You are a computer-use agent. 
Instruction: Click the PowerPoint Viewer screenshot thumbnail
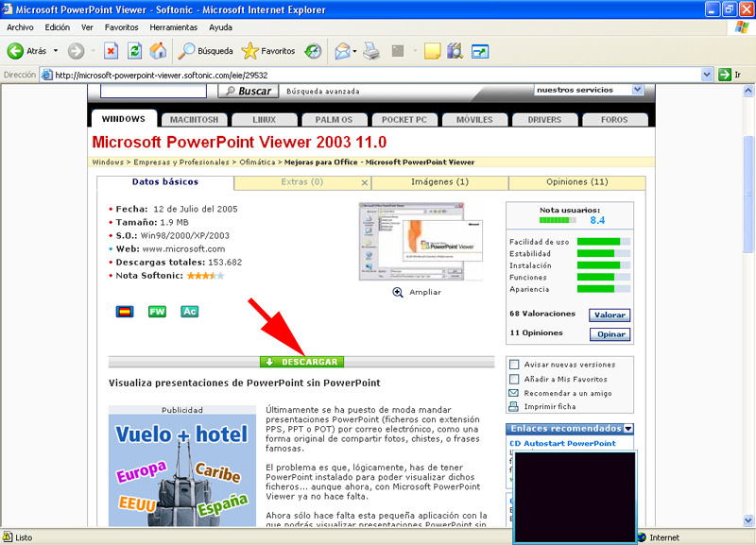click(x=421, y=242)
